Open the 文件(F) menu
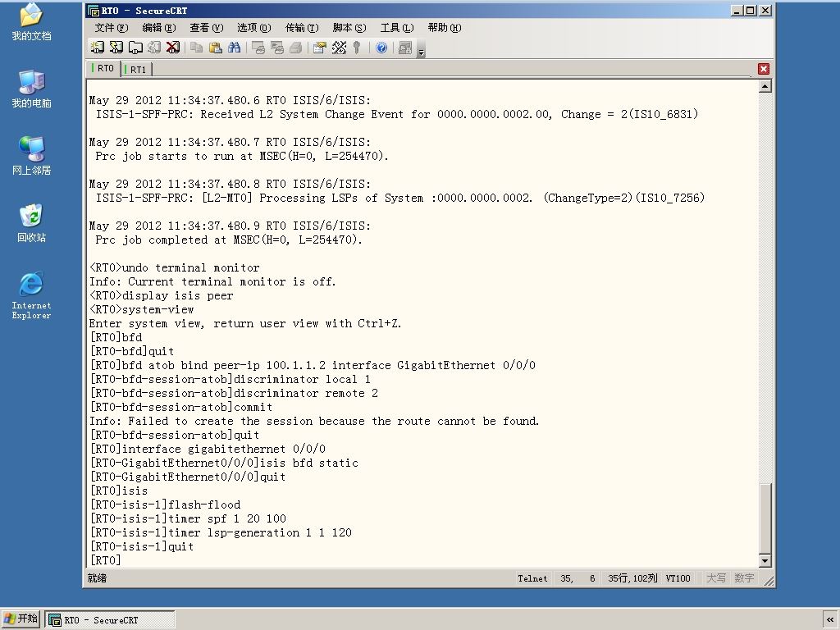Image resolution: width=840 pixels, height=630 pixels. [x=112, y=28]
